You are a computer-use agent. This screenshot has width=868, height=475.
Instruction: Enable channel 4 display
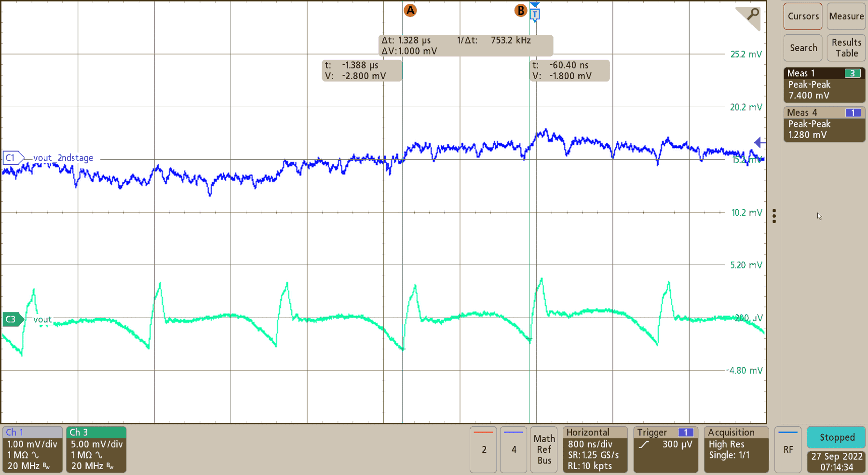tap(513, 449)
